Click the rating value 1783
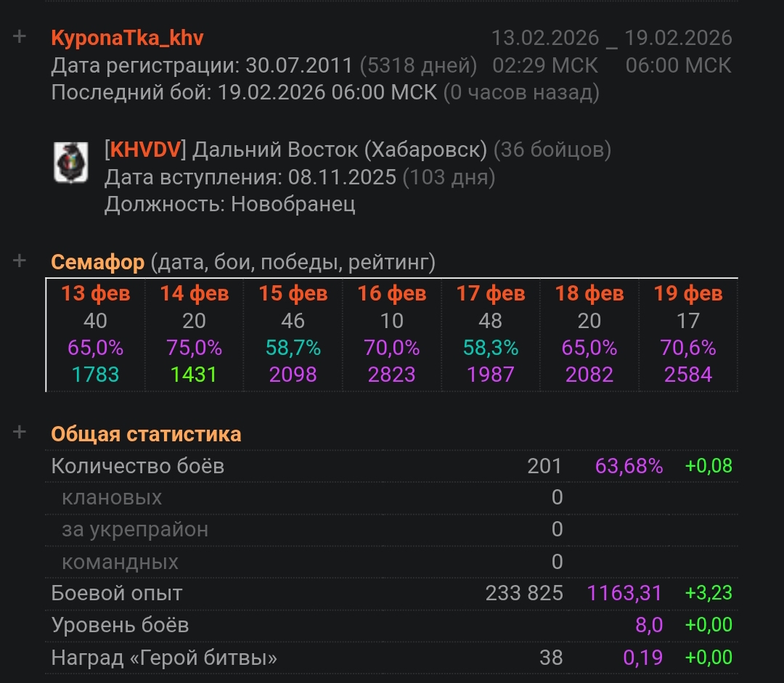Image resolution: width=784 pixels, height=683 pixels. pyautogui.click(x=96, y=375)
